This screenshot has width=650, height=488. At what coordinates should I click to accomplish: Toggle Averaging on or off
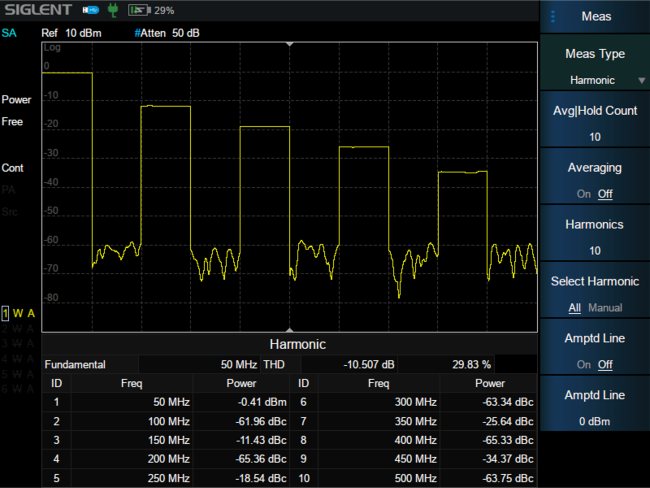coord(595,180)
